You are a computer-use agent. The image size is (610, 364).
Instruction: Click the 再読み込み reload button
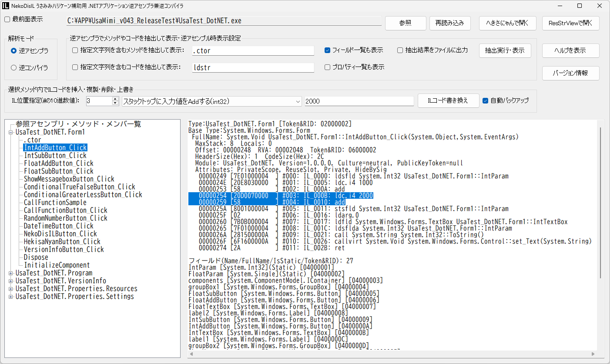[450, 23]
